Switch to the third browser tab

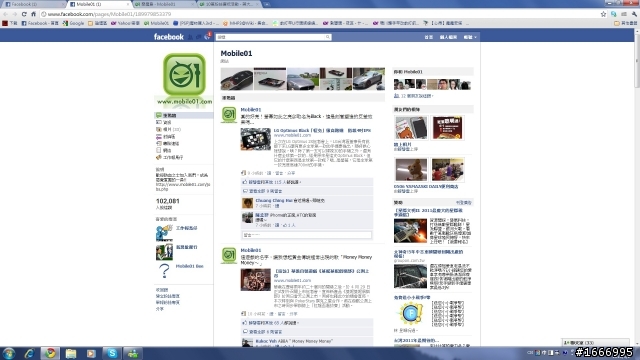click(163, 4)
